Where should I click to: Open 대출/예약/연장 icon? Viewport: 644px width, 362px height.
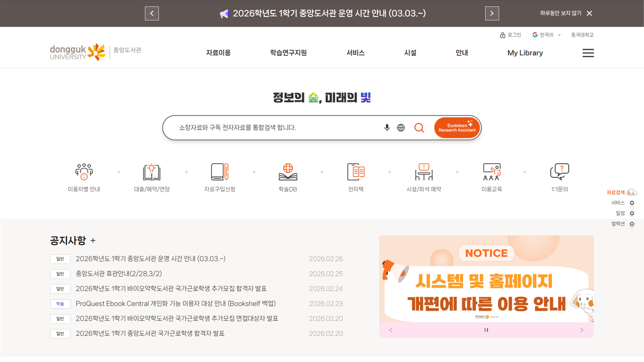tap(151, 178)
